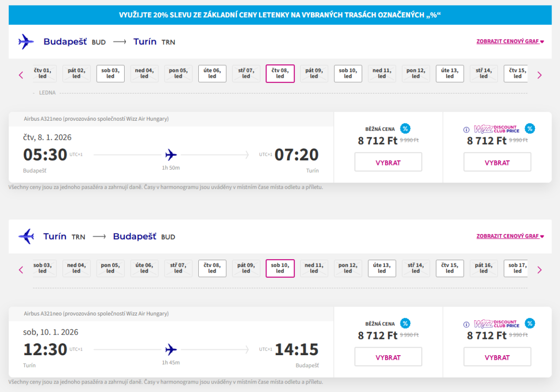
Task: Click the next dates arrow for Turin–Budapest
Action: [539, 269]
